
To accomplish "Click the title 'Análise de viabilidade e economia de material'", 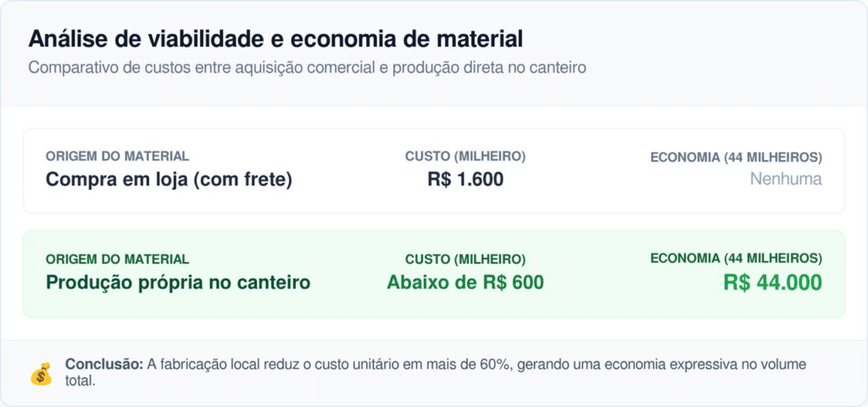I will [275, 39].
